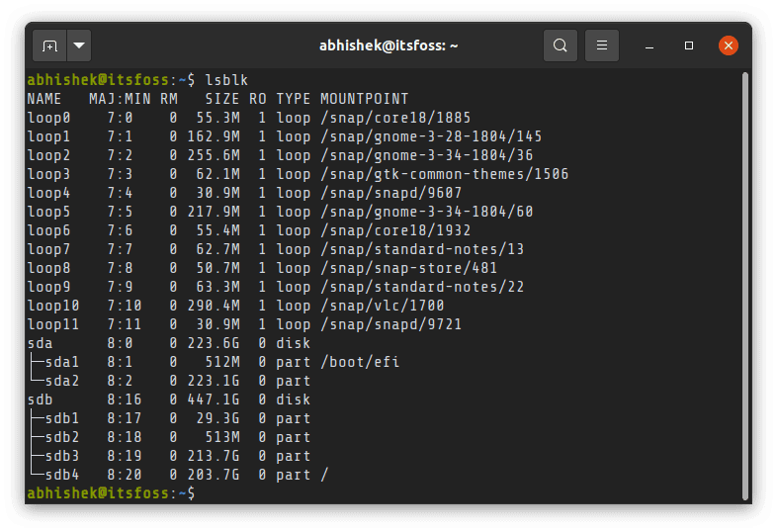Screen dimensions: 777x532
Task: Open the terminal search tool
Action: click(561, 45)
